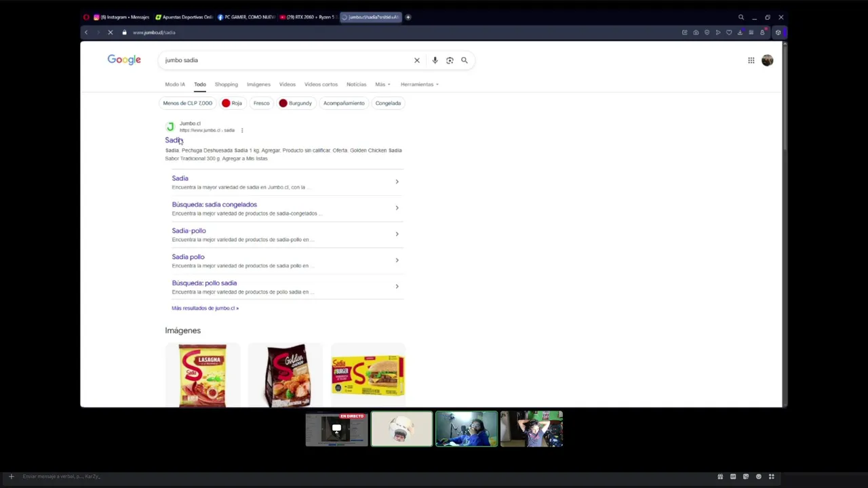Toggle the Burgundy color filter chip

(x=296, y=103)
